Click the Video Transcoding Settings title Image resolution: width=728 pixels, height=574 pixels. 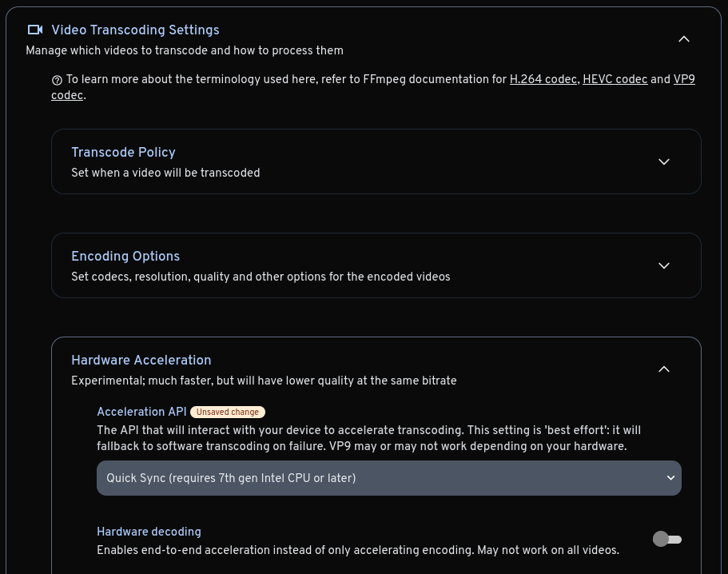(135, 31)
